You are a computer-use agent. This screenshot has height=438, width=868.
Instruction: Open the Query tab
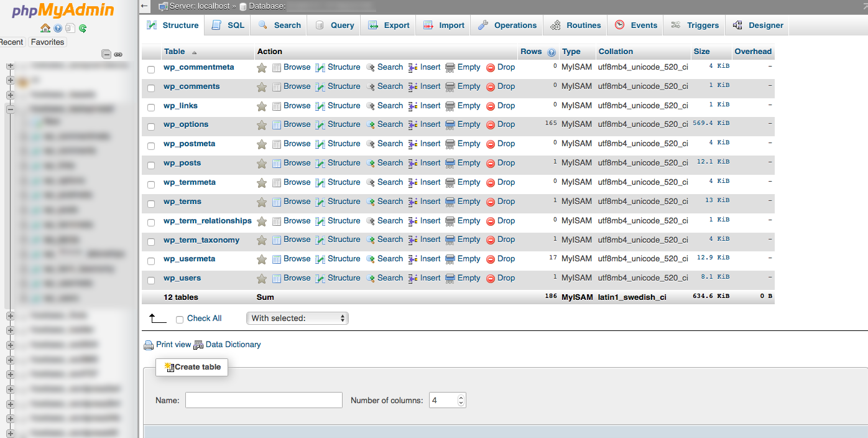coord(335,26)
